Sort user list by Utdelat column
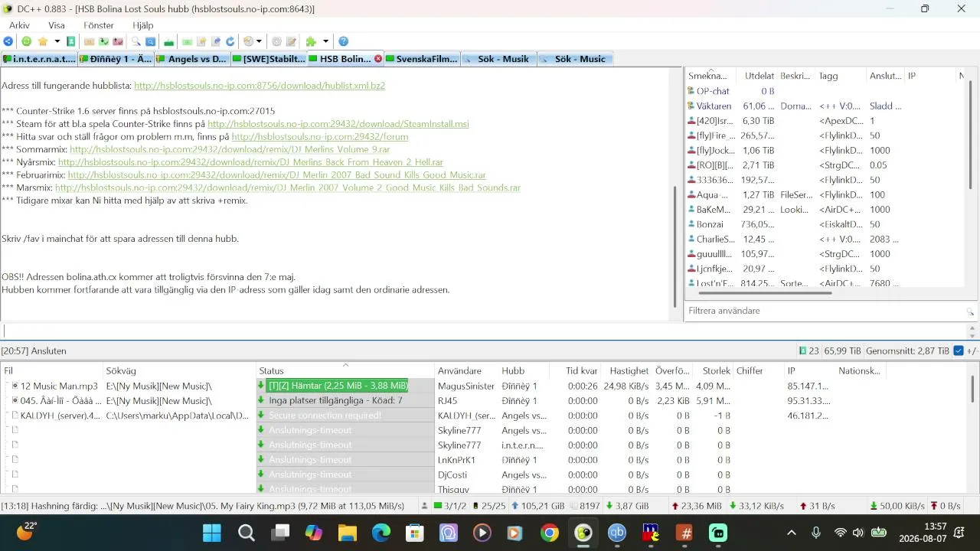 759,76
